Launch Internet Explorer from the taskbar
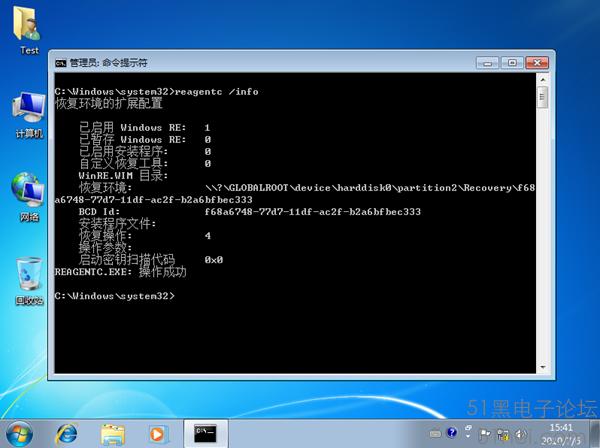 (66, 434)
